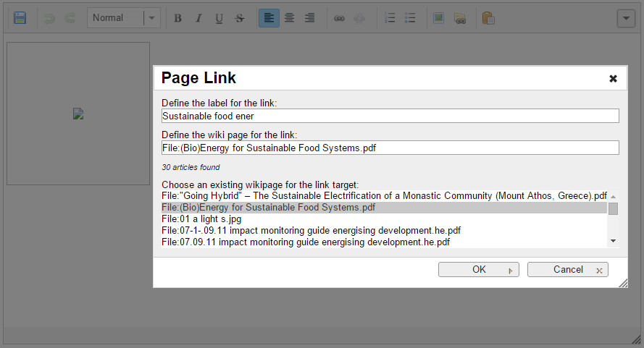
Task: Click the save disk icon
Action: [x=20, y=18]
